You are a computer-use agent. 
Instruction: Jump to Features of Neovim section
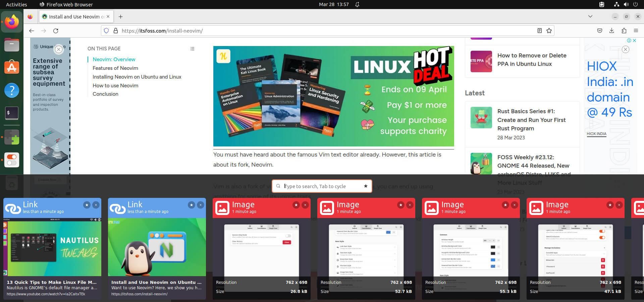tap(115, 68)
